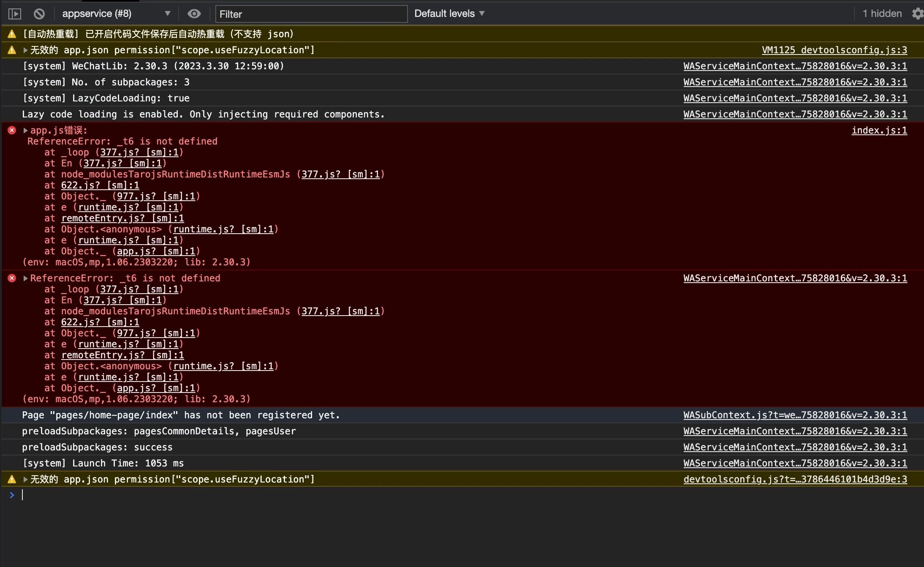Image resolution: width=924 pixels, height=567 pixels.
Task: Expand the app.js错误 error entry
Action: 25,131
